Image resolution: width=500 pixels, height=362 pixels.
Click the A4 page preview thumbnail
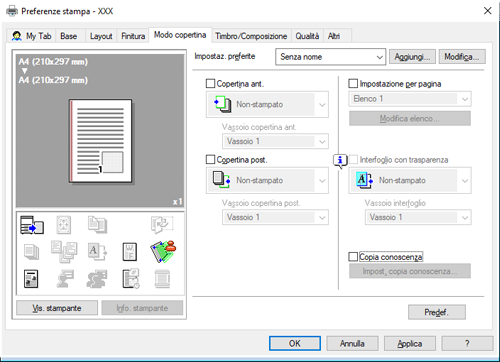pyautogui.click(x=101, y=141)
